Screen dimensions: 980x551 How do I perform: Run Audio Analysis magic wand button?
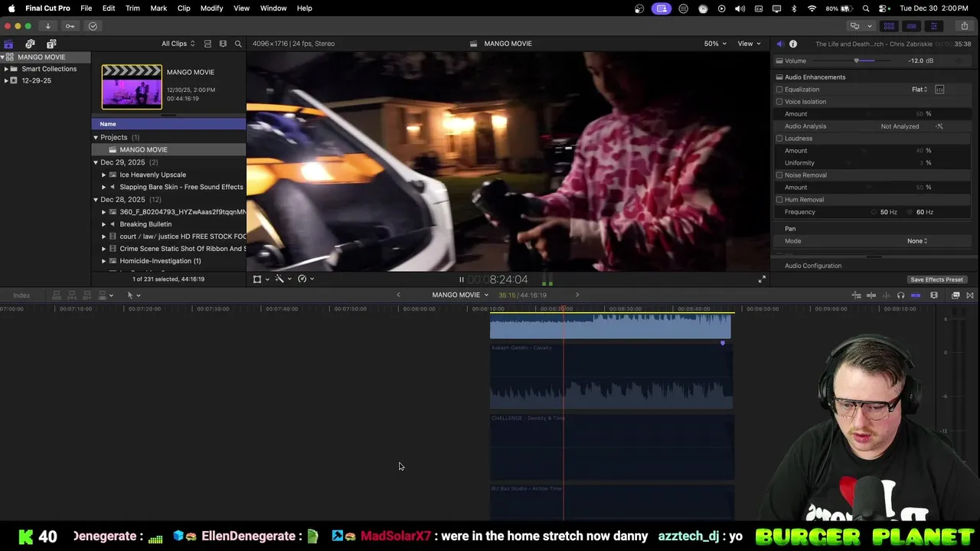(939, 126)
